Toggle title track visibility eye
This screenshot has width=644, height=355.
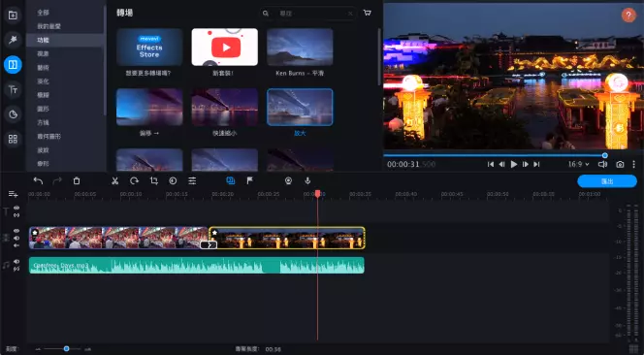pos(16,208)
